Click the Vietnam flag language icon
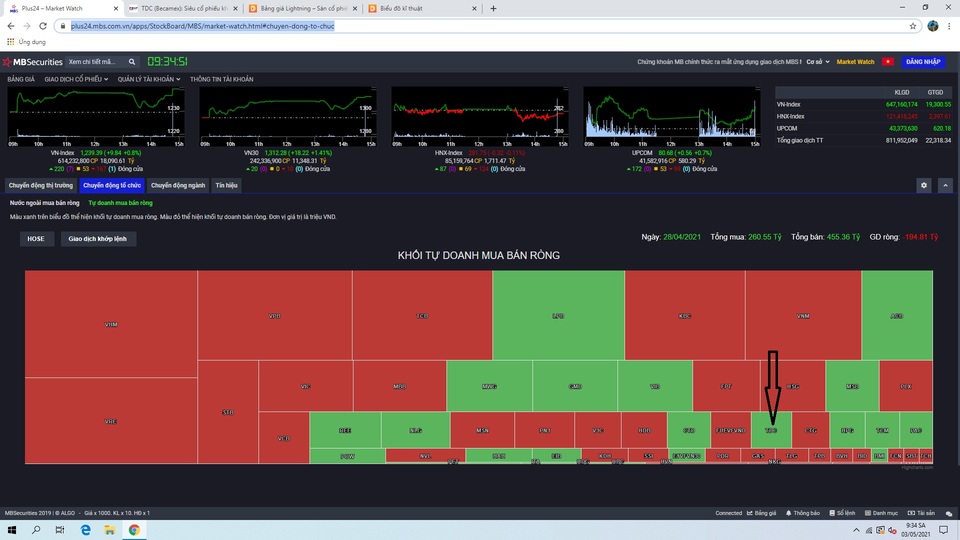Viewport: 960px width, 540px height. click(x=886, y=62)
